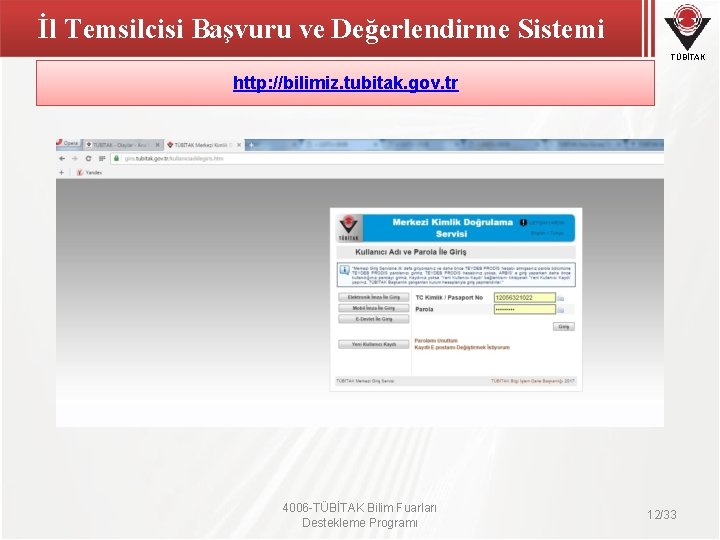720x540 pixels.
Task: Open Kayıtlı E-postamı Değiştirmek İstiyorum link
Action: pos(462,348)
